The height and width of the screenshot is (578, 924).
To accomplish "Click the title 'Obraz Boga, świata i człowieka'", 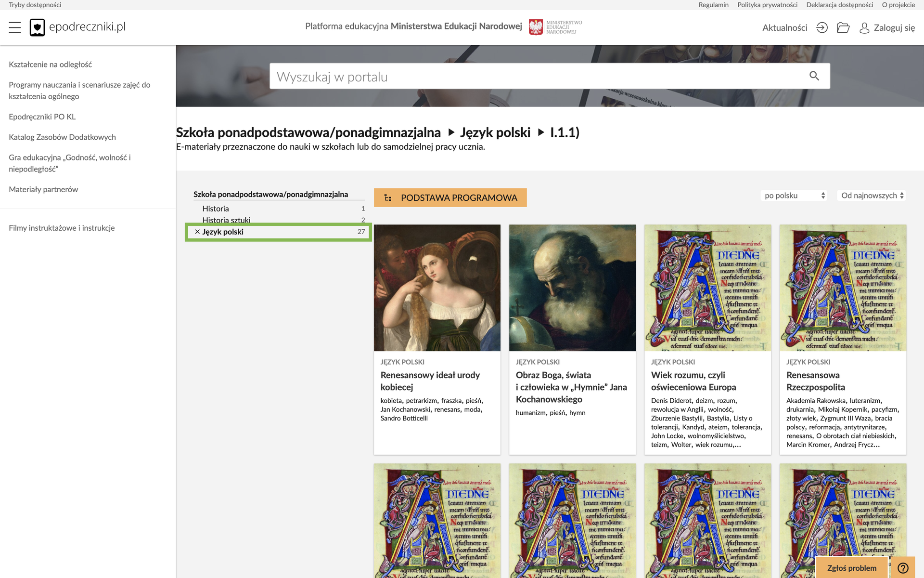I will tap(571, 387).
